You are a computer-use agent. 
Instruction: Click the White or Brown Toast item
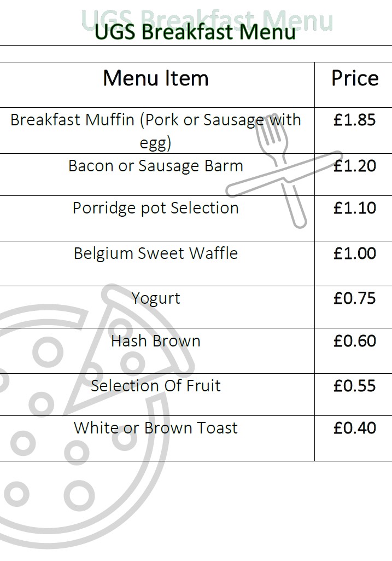pyautogui.click(x=156, y=428)
